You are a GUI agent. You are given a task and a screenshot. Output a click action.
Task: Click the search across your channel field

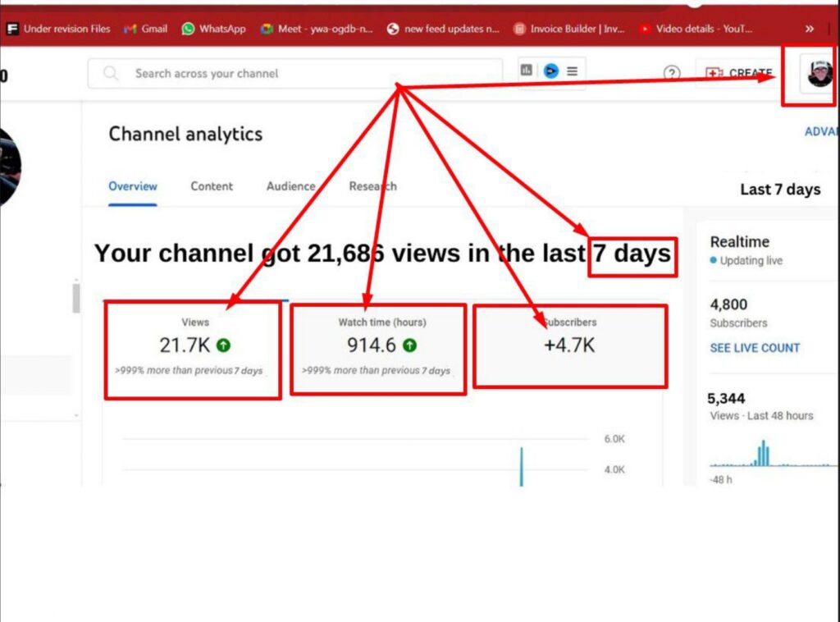point(295,73)
